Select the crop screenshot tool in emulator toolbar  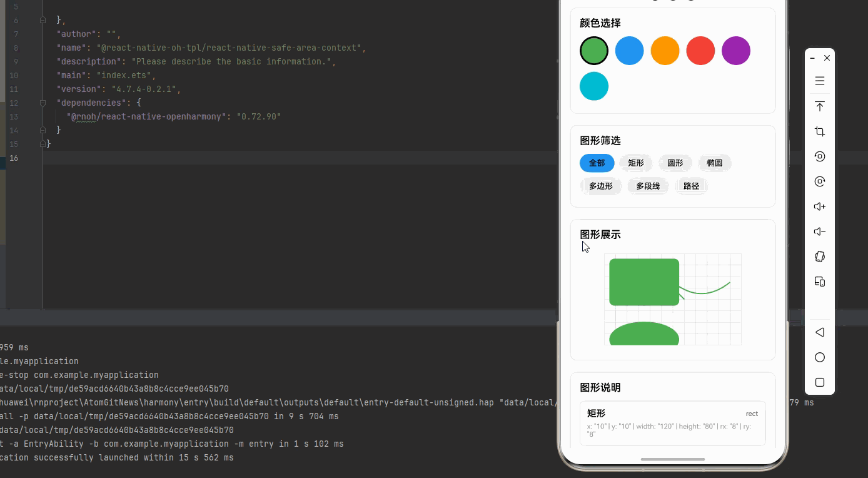tap(820, 131)
